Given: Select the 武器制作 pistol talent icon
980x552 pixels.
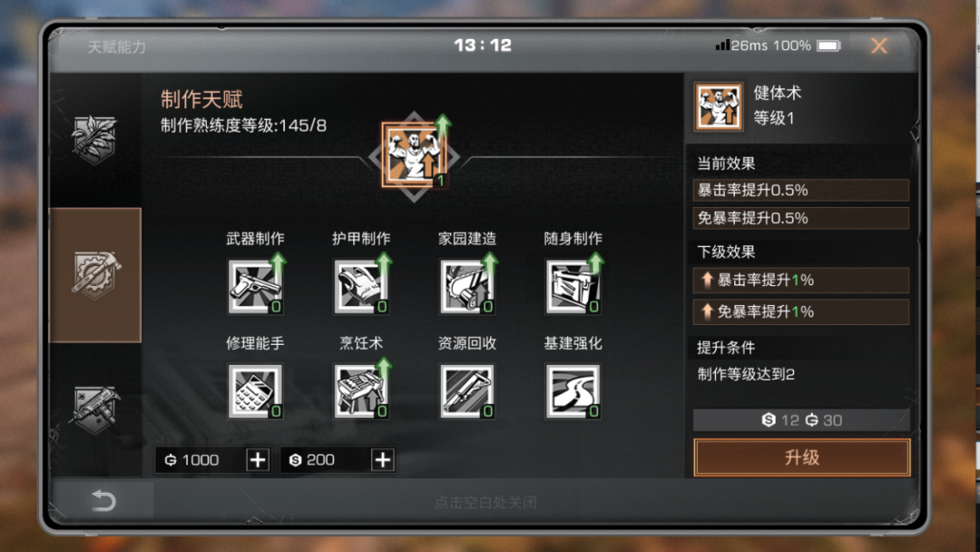Looking at the screenshot, I should pyautogui.click(x=256, y=286).
